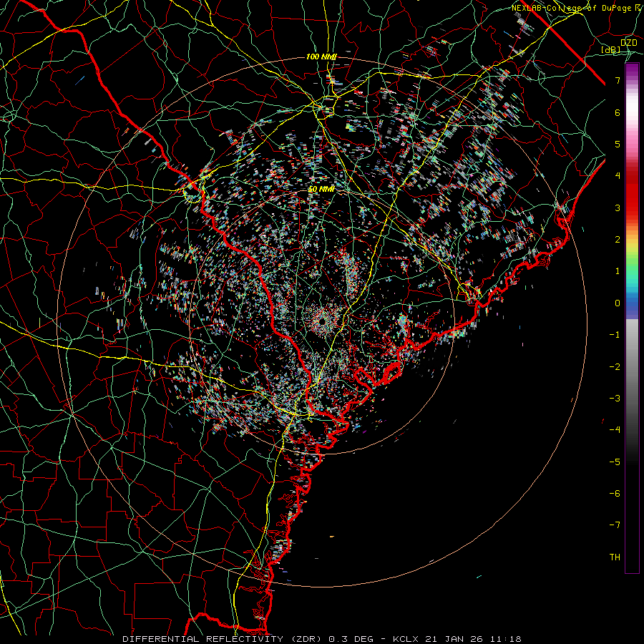Click the 7 value on the color scale
This screenshot has height=644, width=644.
[x=618, y=80]
